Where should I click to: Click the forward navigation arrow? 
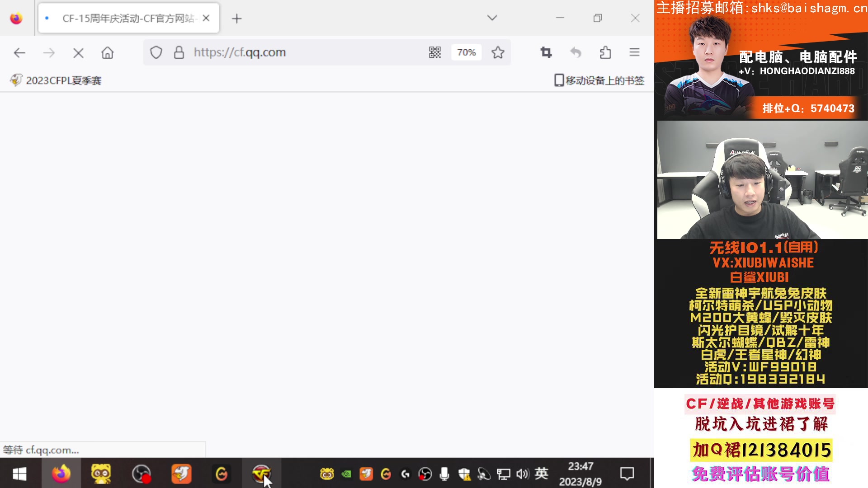click(x=49, y=53)
